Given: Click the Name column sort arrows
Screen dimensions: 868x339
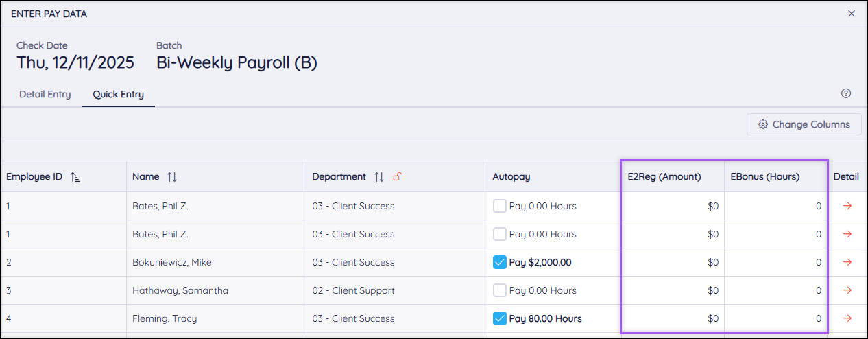Looking at the screenshot, I should click(172, 177).
